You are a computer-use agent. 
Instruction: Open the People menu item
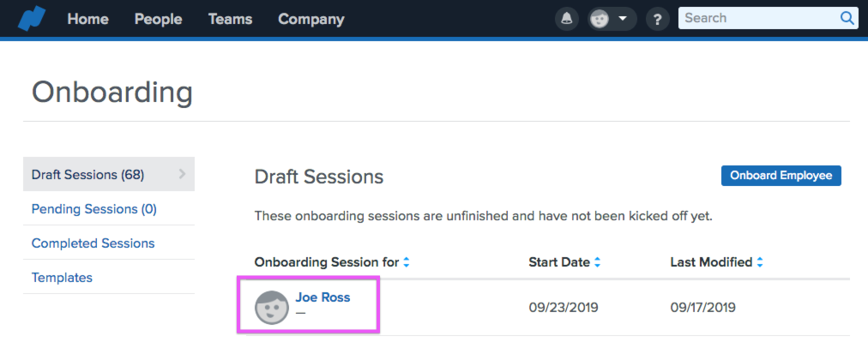(159, 20)
